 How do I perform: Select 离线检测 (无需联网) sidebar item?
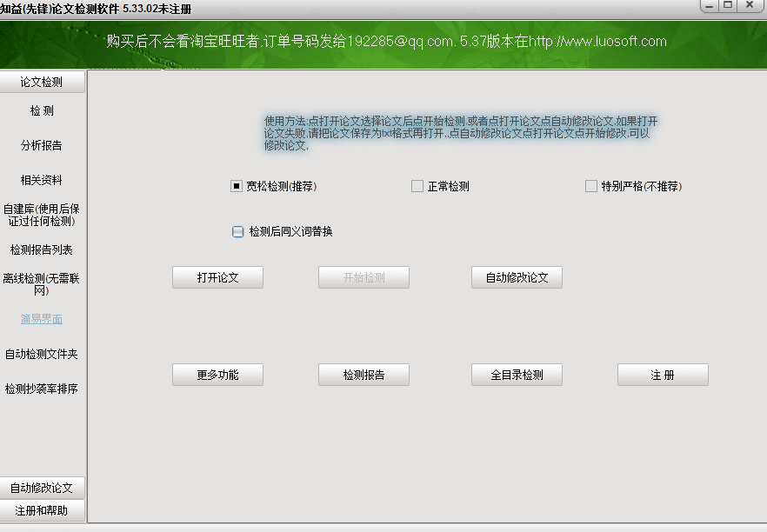coord(42,284)
